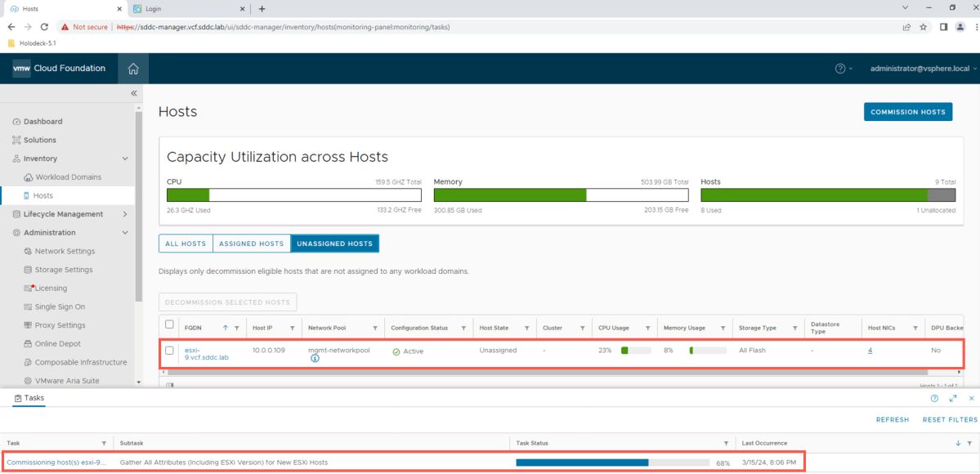980x474 pixels.
Task: Filter the Network Pool column
Action: pos(374,328)
